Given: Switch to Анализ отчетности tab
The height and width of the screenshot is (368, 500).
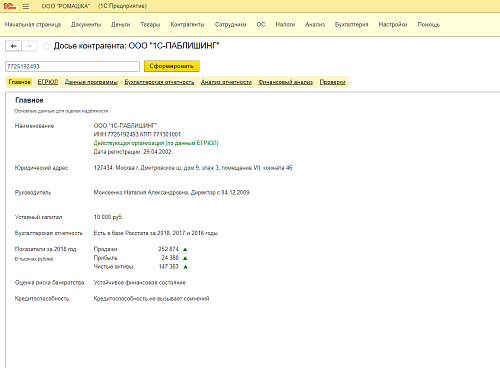Looking at the screenshot, I should [226, 82].
